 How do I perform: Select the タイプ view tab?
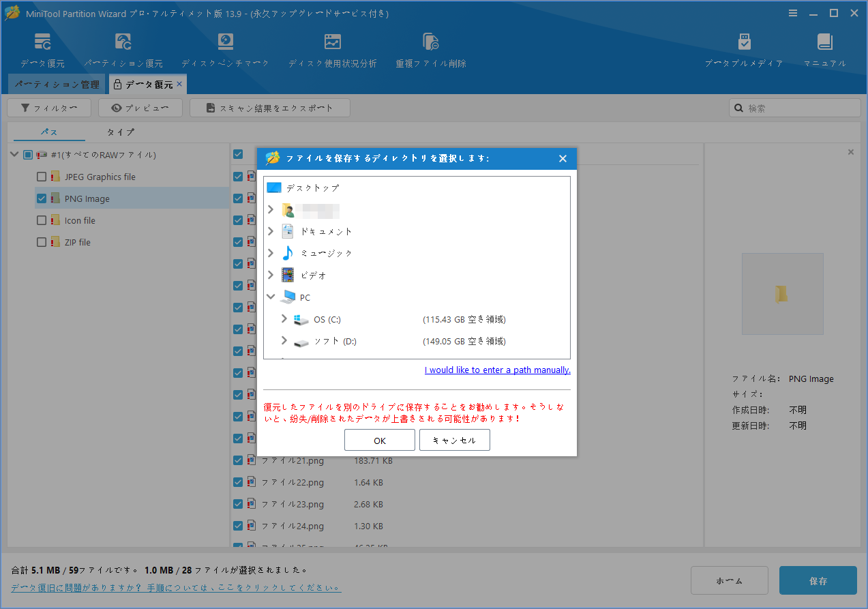(121, 132)
